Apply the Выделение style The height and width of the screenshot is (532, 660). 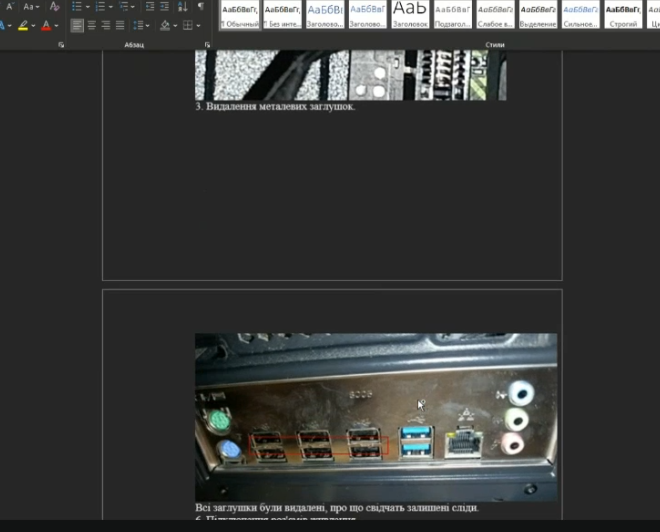pyautogui.click(x=538, y=14)
